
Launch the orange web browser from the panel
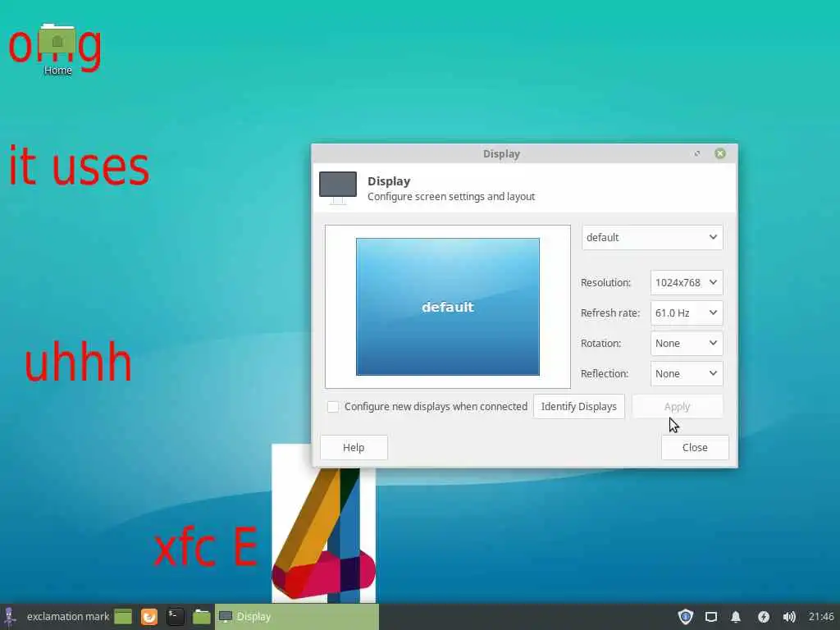pos(149,617)
